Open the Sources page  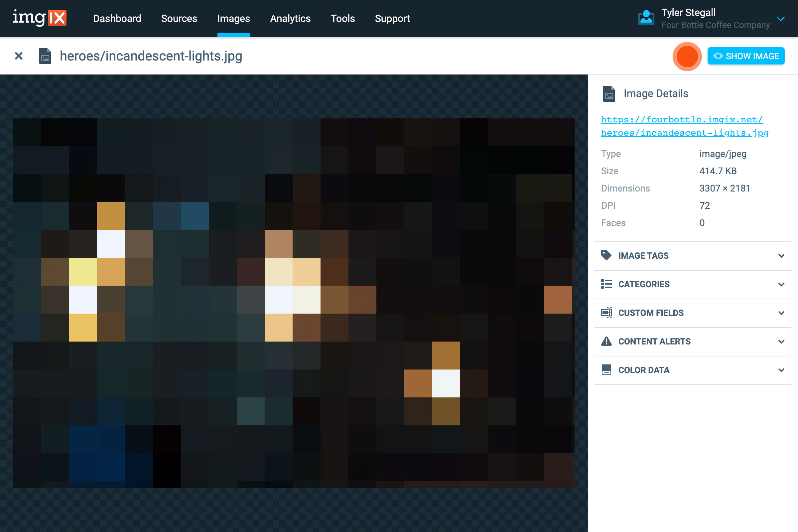tap(179, 19)
